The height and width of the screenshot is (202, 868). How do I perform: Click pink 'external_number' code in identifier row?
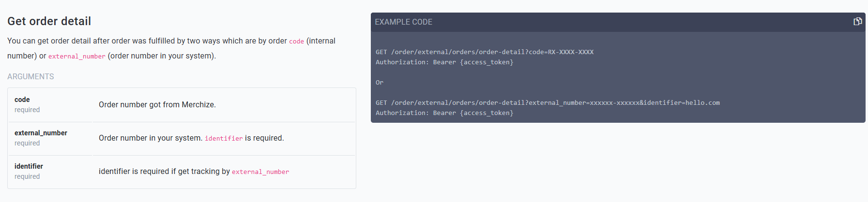pos(260,172)
